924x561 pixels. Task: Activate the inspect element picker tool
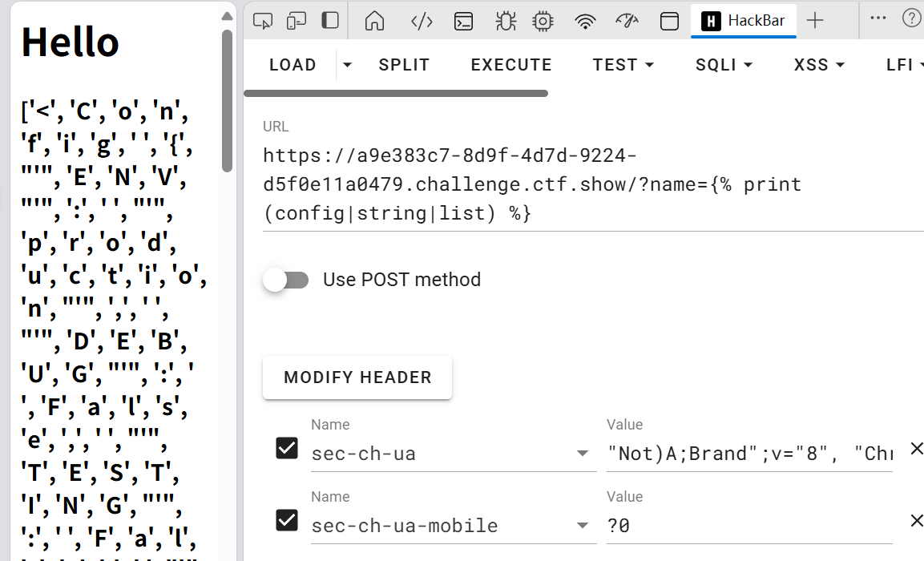(263, 20)
